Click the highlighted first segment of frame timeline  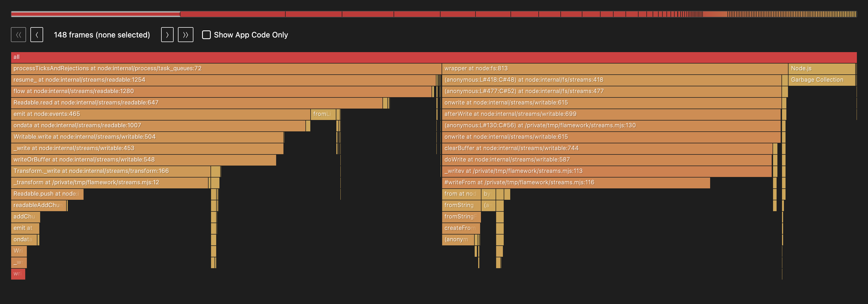pos(96,14)
